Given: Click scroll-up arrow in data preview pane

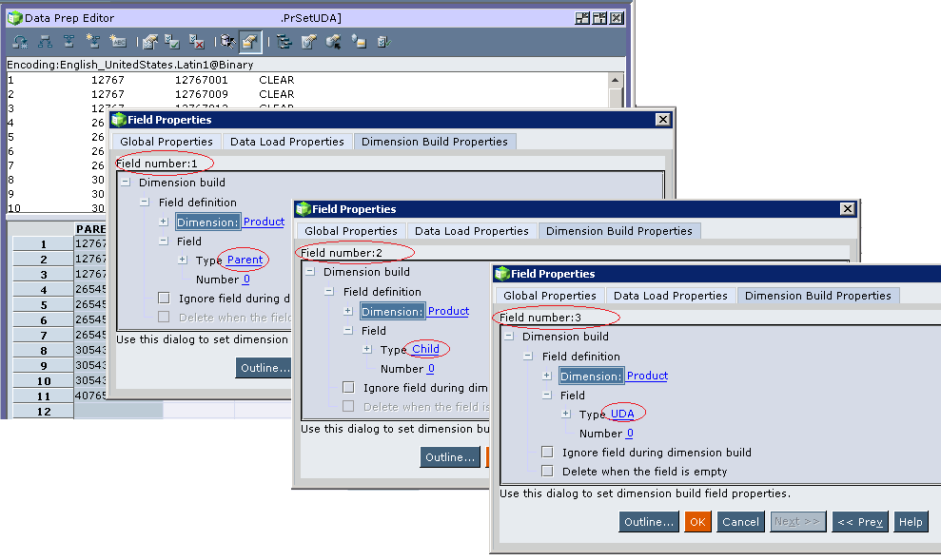Looking at the screenshot, I should tap(616, 80).
